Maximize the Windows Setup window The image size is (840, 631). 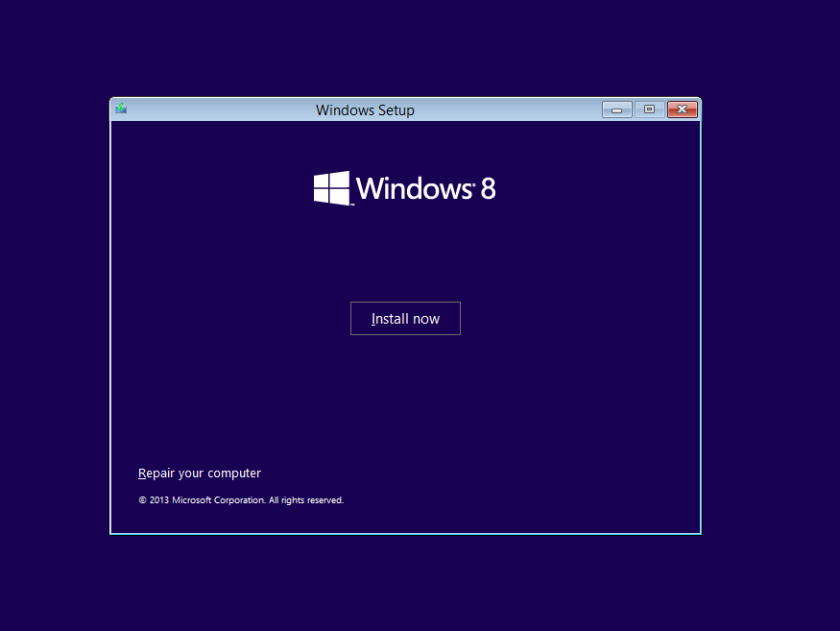pos(649,109)
